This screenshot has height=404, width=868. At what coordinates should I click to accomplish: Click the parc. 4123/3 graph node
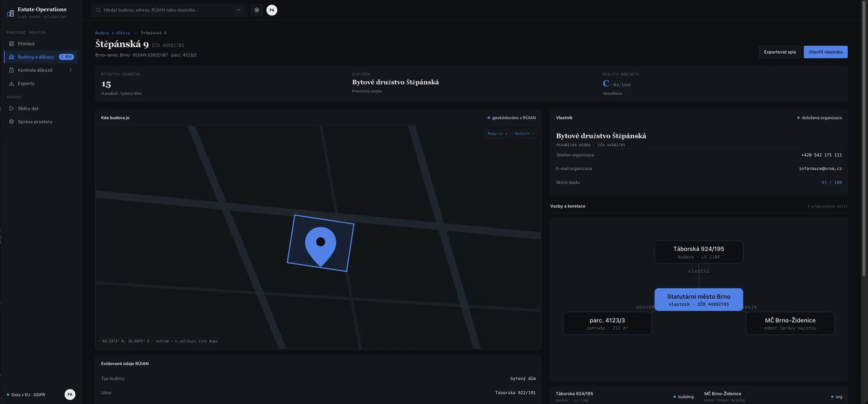[x=607, y=323]
